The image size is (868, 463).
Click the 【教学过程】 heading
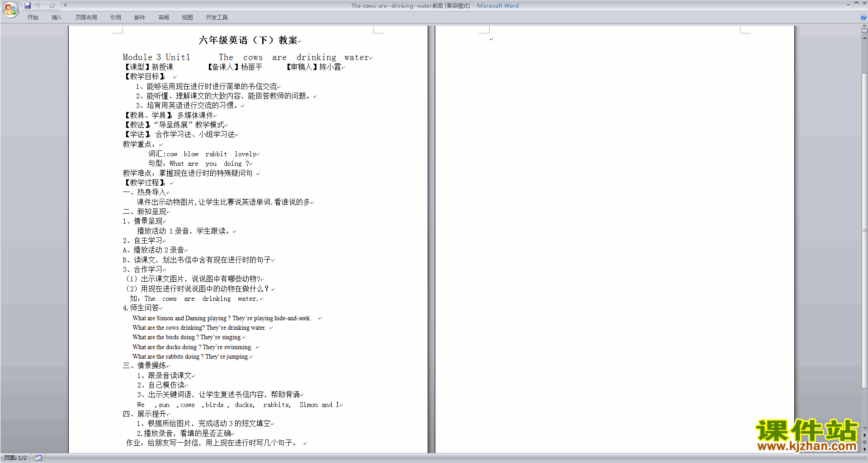(x=145, y=182)
